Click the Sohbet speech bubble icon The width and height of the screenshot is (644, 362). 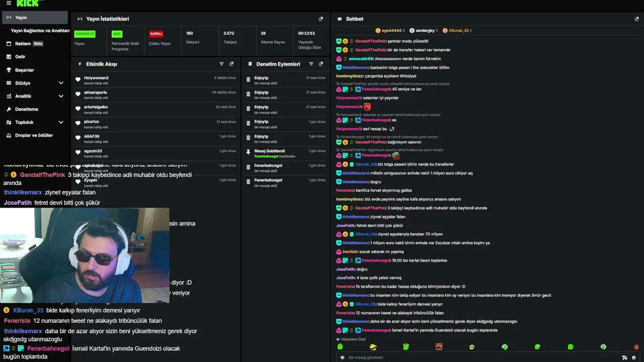(x=340, y=19)
